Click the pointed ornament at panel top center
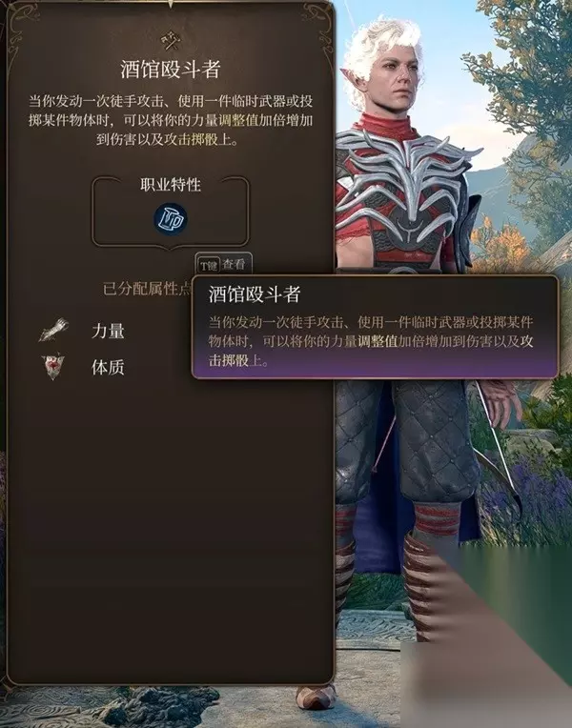Screen dimensions: 572x728 [x=171, y=4]
